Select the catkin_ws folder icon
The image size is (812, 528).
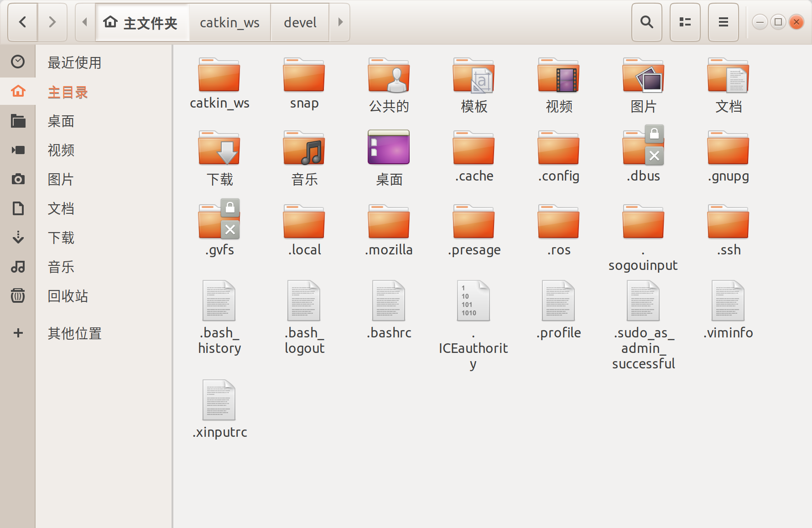point(219,75)
